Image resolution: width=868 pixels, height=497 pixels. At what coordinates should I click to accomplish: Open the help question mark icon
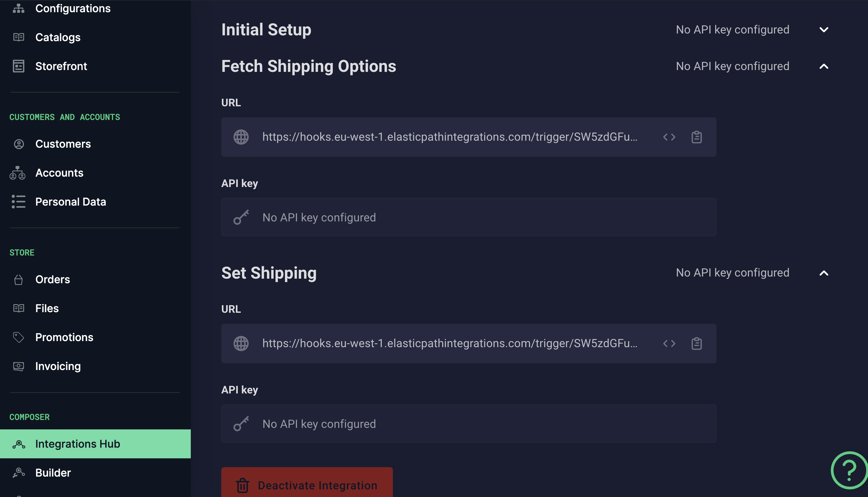(849, 470)
